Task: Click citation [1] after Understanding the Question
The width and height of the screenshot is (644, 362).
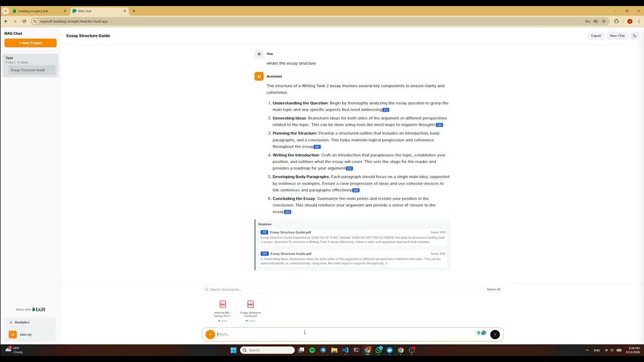Action: 386,110
